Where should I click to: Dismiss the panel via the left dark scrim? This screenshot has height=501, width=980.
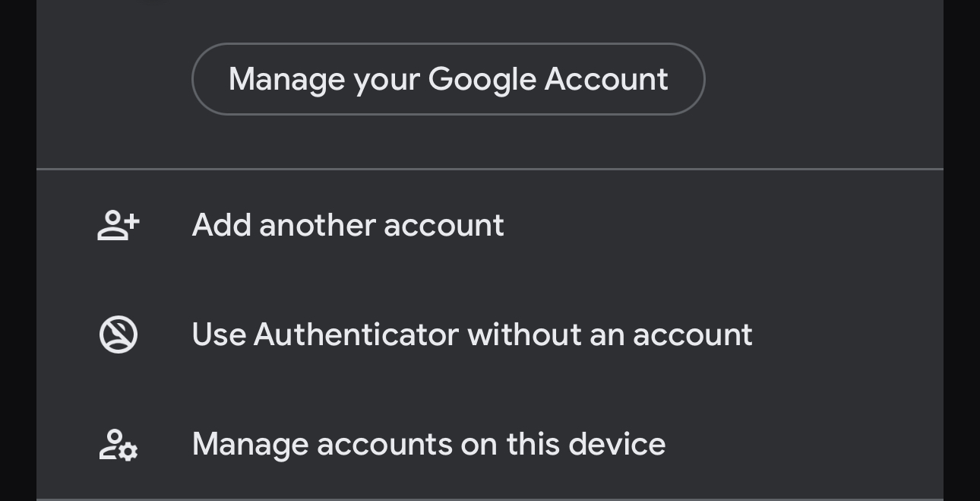pos(17,251)
